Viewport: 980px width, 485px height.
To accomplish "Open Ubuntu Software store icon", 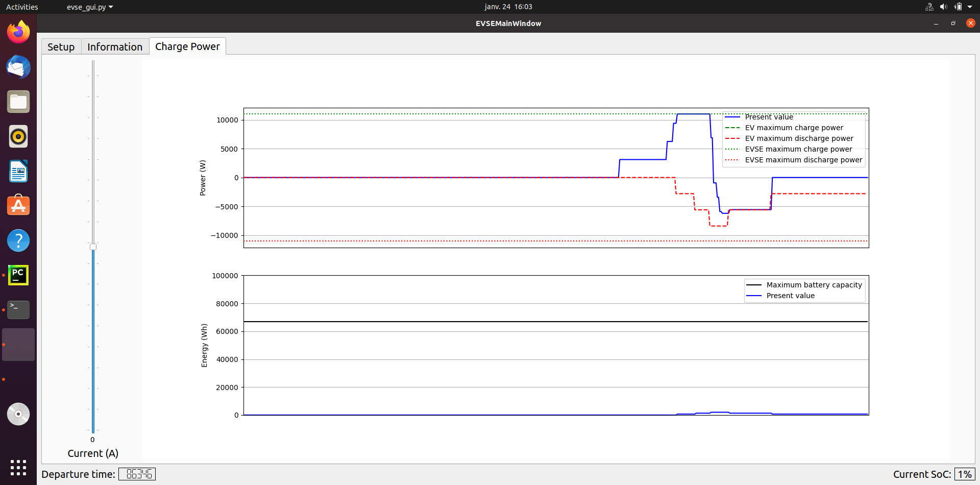I will [18, 206].
